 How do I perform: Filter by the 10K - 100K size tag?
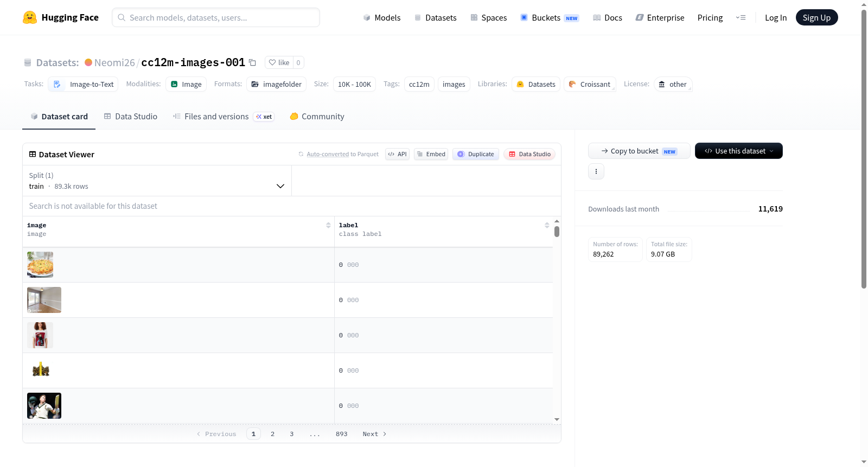coord(354,84)
